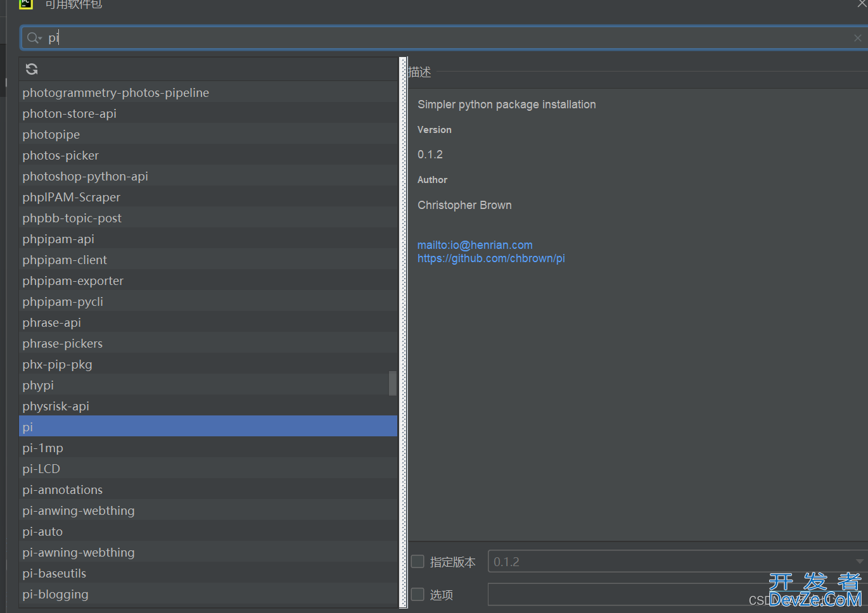Select the phypi package
Image resolution: width=868 pixels, height=613 pixels.
[208, 385]
